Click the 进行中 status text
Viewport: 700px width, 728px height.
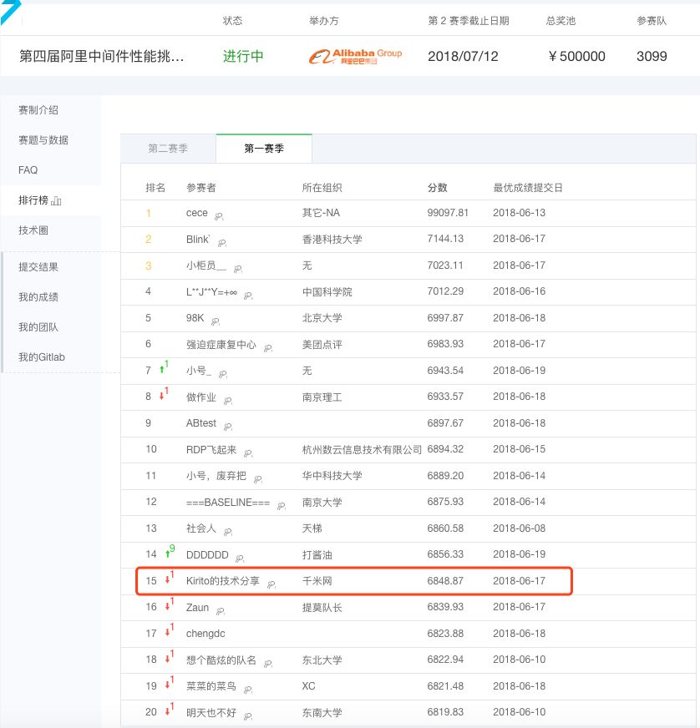(x=243, y=56)
